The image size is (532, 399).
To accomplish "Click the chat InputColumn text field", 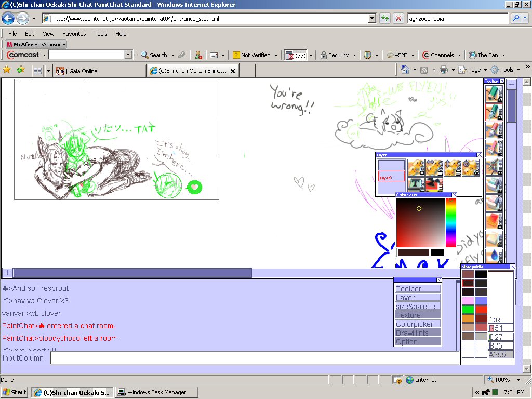I will pyautogui.click(x=255, y=358).
